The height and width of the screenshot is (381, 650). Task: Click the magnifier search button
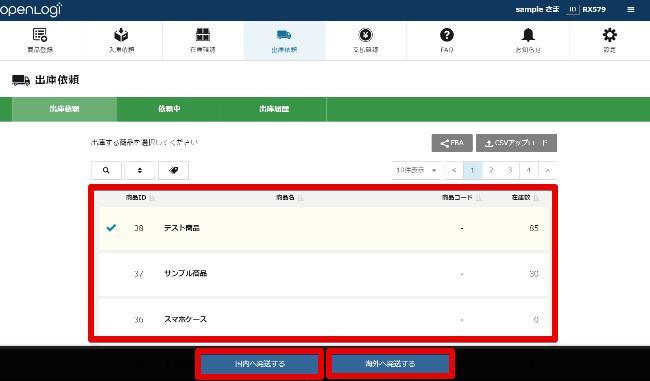[106, 170]
